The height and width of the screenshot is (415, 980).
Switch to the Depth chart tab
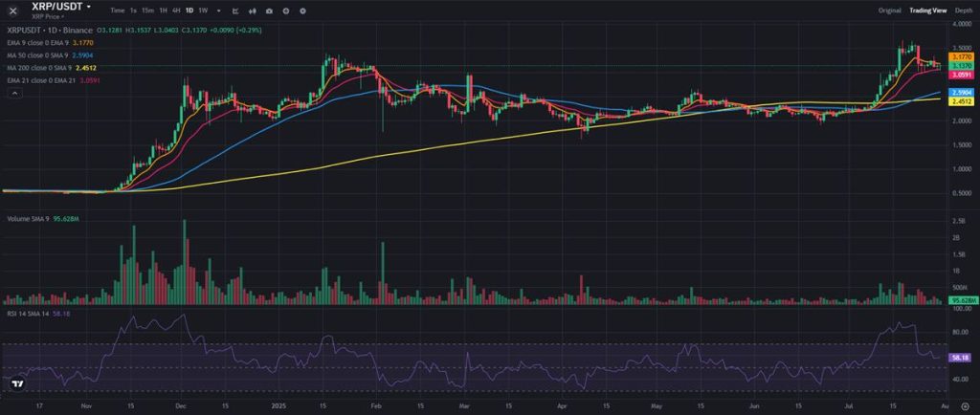pyautogui.click(x=963, y=11)
